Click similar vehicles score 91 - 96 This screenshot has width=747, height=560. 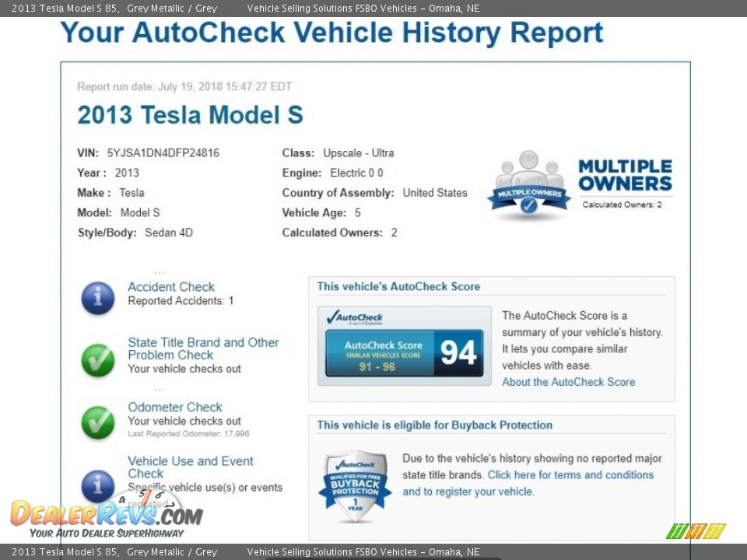pyautogui.click(x=377, y=366)
